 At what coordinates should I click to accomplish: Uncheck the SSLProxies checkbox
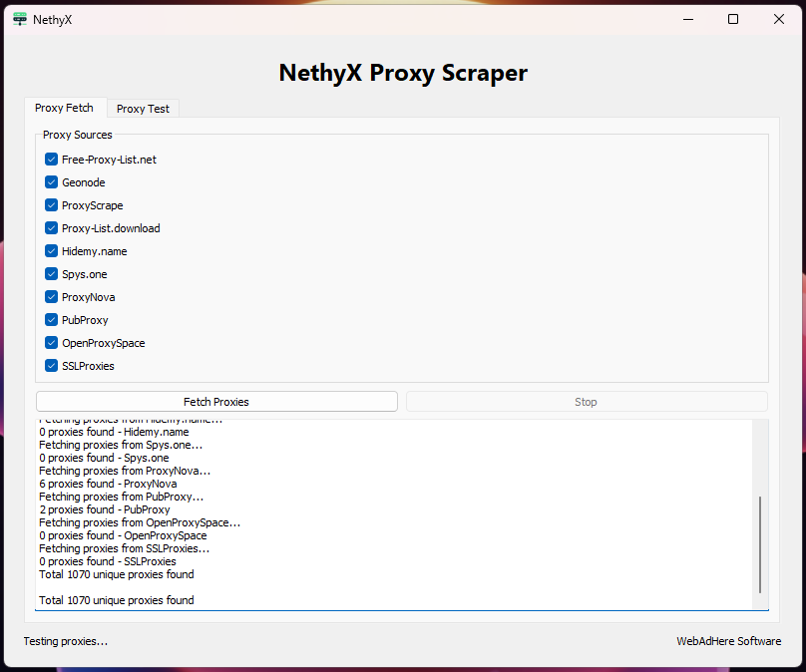point(51,365)
